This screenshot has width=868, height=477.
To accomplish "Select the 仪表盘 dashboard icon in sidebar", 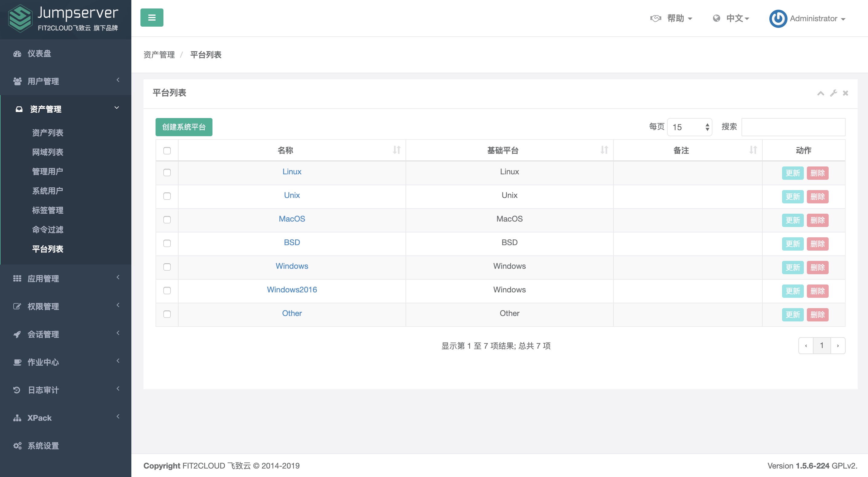I will (18, 54).
